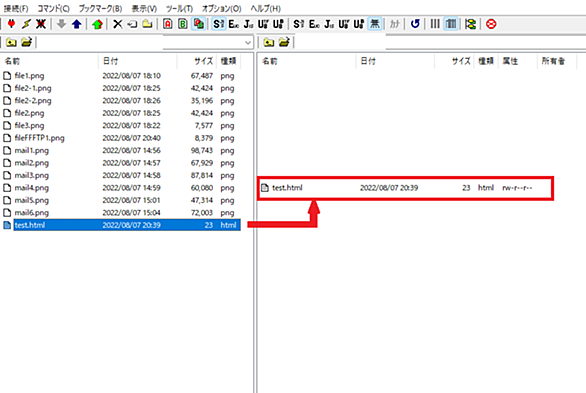586x393 pixels.
Task: Click the Delete X icon
Action: (x=118, y=24)
